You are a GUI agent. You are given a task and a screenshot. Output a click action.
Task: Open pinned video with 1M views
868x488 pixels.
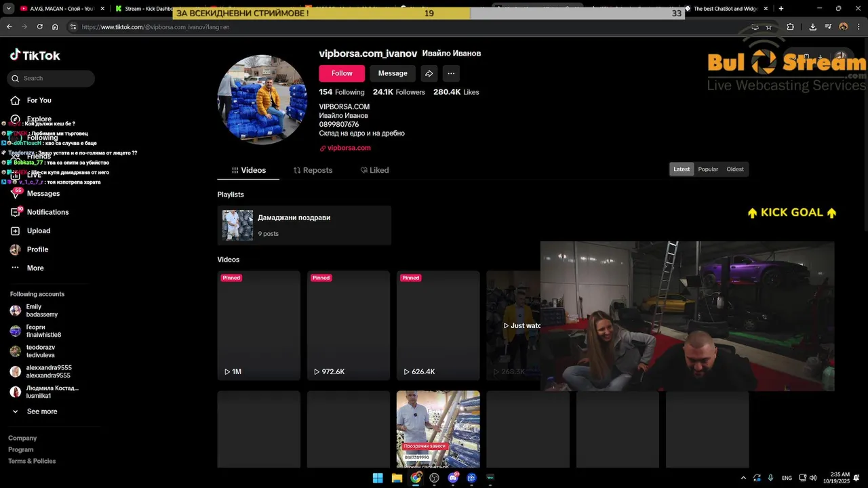click(x=258, y=326)
